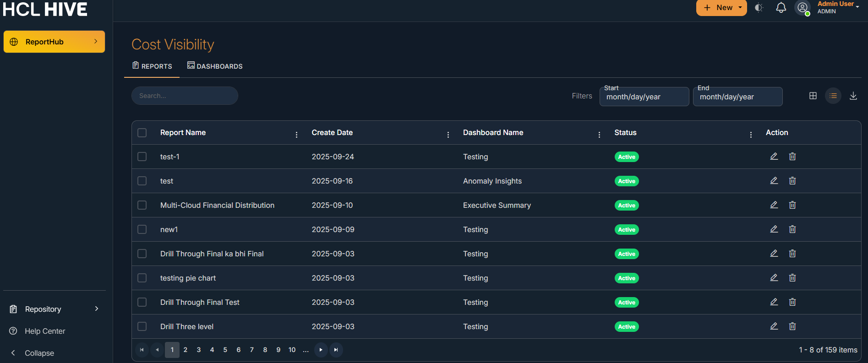868x363 pixels.
Task: Click the Start date filter field
Action: click(644, 97)
